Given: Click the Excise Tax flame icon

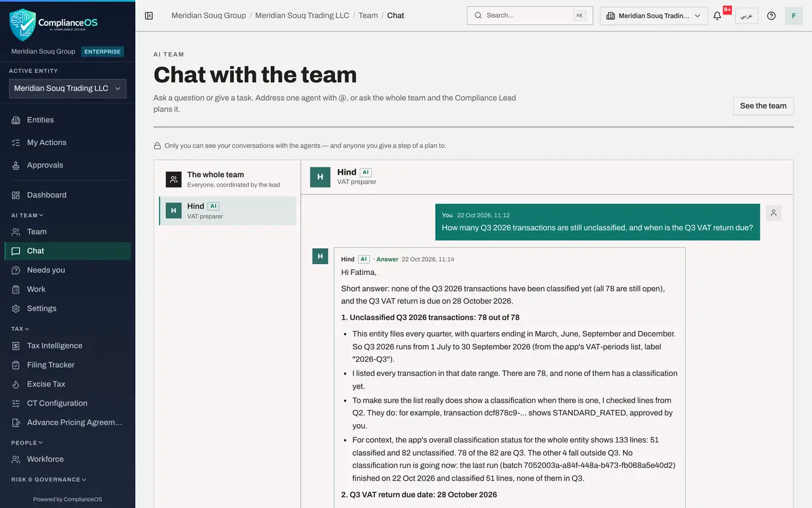Looking at the screenshot, I should coord(16,384).
